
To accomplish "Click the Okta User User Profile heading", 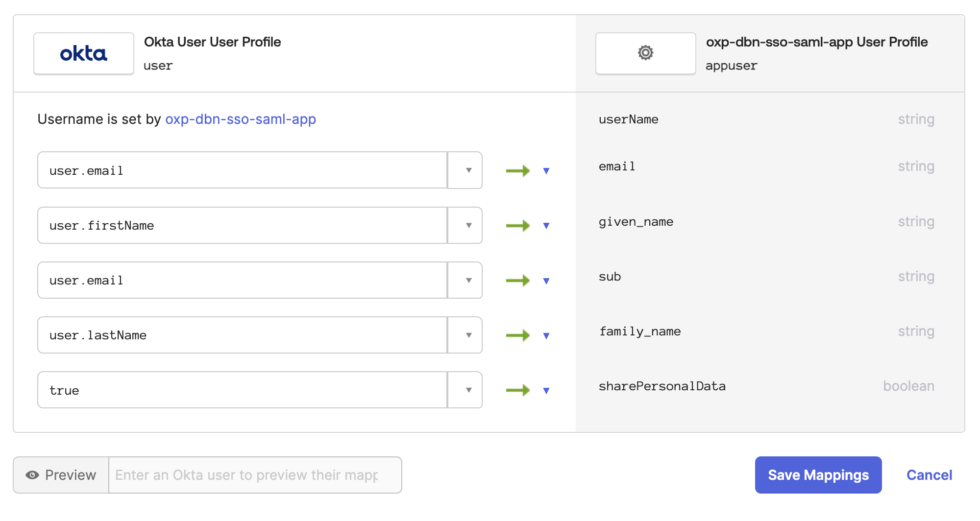I will pyautogui.click(x=212, y=42).
